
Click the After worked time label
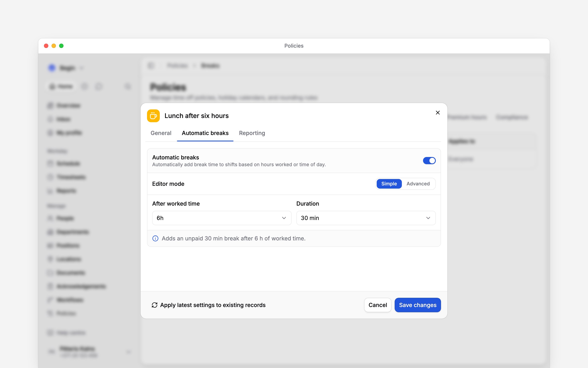[x=176, y=203]
